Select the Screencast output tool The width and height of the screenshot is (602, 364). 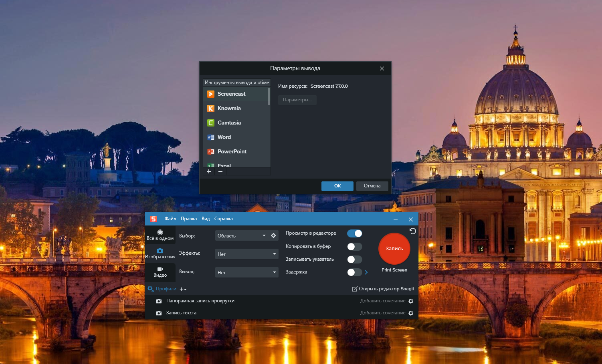231,94
